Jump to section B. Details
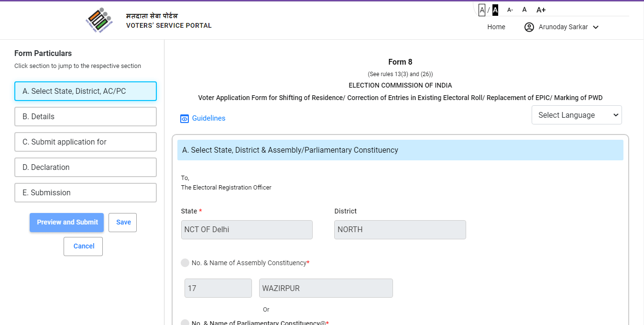 [x=86, y=116]
